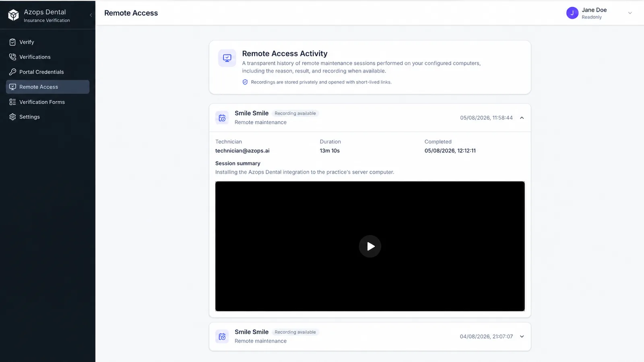Click the timestamp 05/08/2026, 11:58:44

pos(486,118)
